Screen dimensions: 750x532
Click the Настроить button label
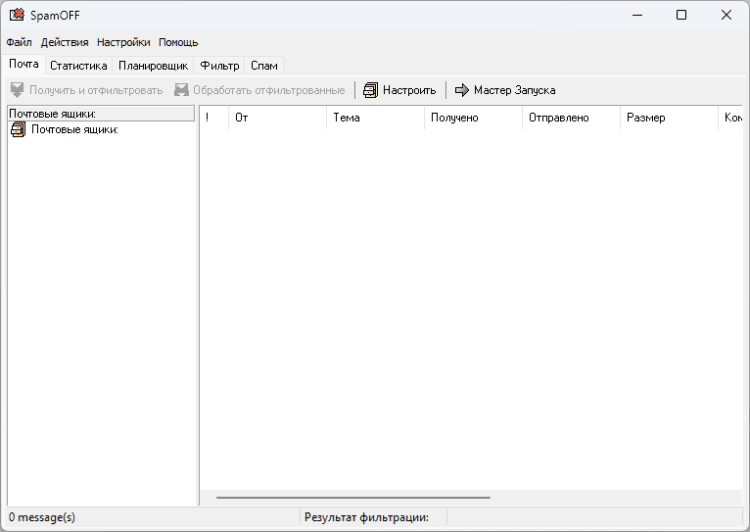pos(409,90)
